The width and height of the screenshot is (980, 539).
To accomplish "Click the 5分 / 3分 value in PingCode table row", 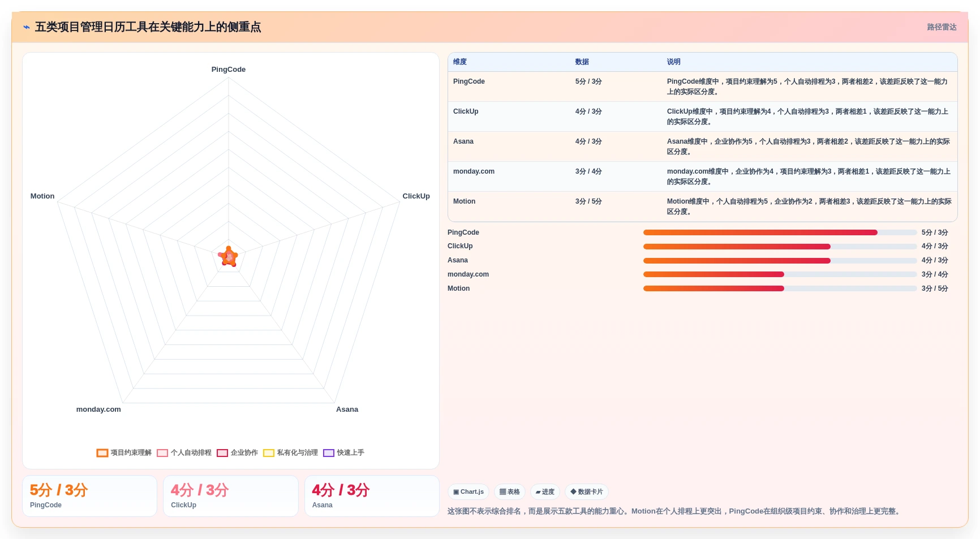I will [588, 81].
